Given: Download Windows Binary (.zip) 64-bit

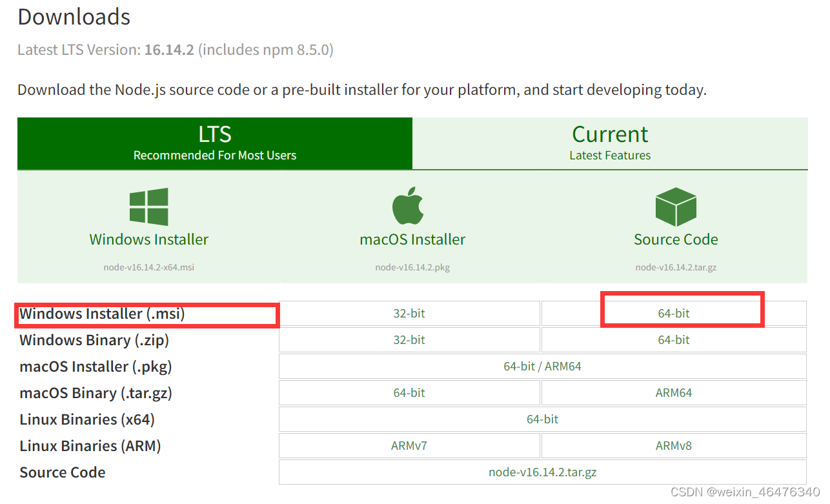Looking at the screenshot, I should pyautogui.click(x=674, y=340).
